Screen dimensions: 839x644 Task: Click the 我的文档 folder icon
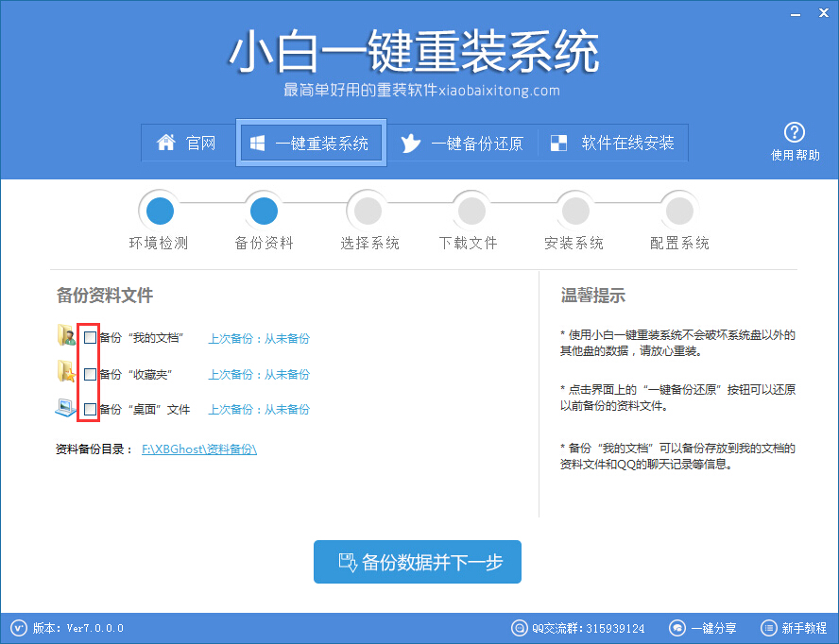pyautogui.click(x=66, y=336)
